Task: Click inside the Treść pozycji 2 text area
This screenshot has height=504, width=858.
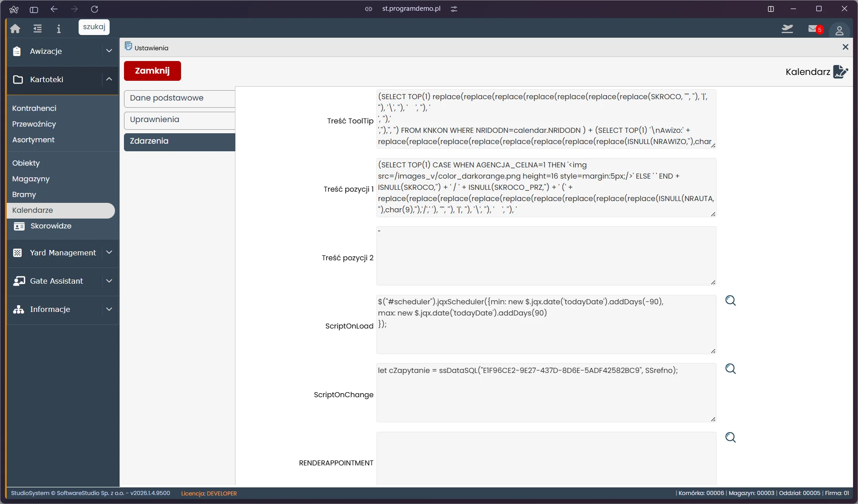Action: tap(546, 256)
